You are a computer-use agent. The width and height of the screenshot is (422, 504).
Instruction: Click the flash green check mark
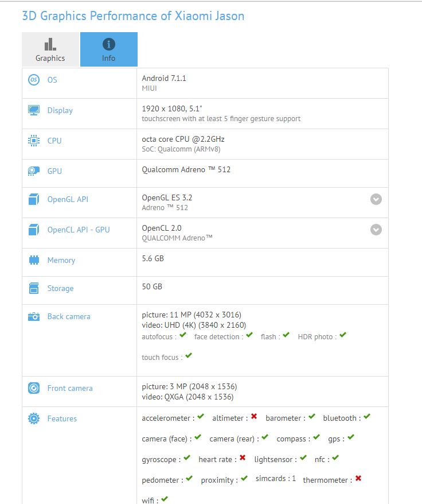coord(286,335)
